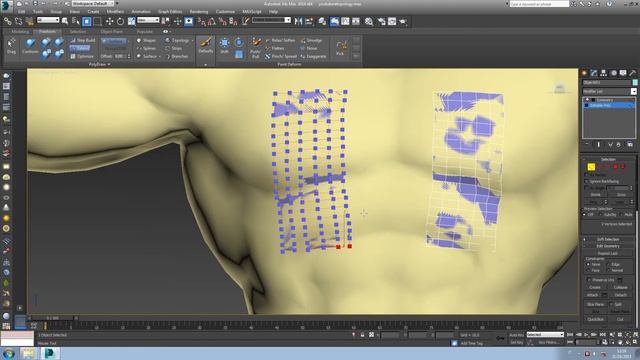Viewport: 640px width, 360px height.
Task: Open the reference coordinate system dropdown
Action: coord(148,20)
